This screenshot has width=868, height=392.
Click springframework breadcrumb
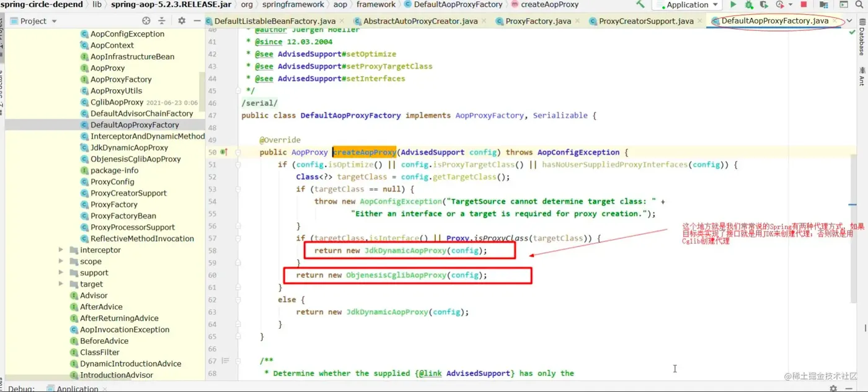pyautogui.click(x=293, y=4)
